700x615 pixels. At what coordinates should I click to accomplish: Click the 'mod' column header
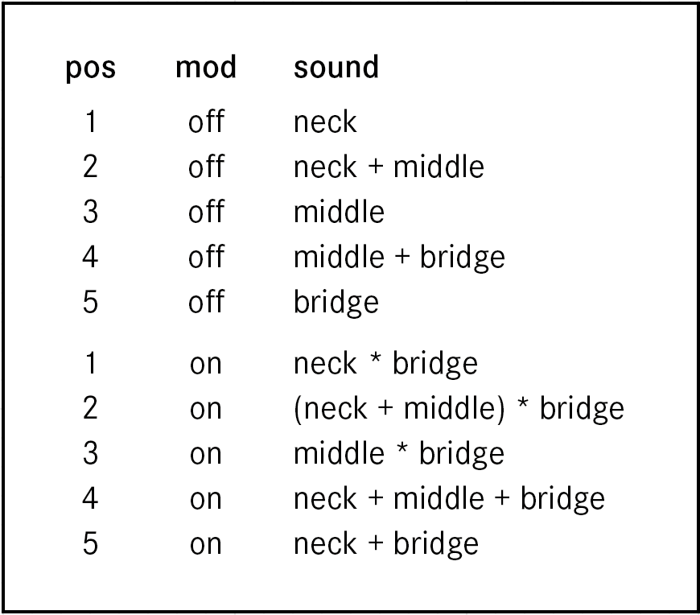coord(206,67)
